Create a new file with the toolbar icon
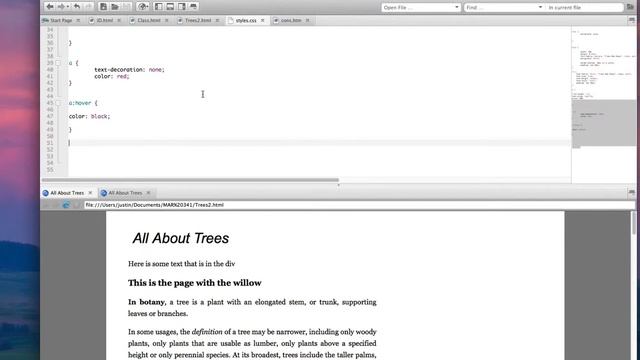This screenshot has width=640, height=360. [103, 7]
